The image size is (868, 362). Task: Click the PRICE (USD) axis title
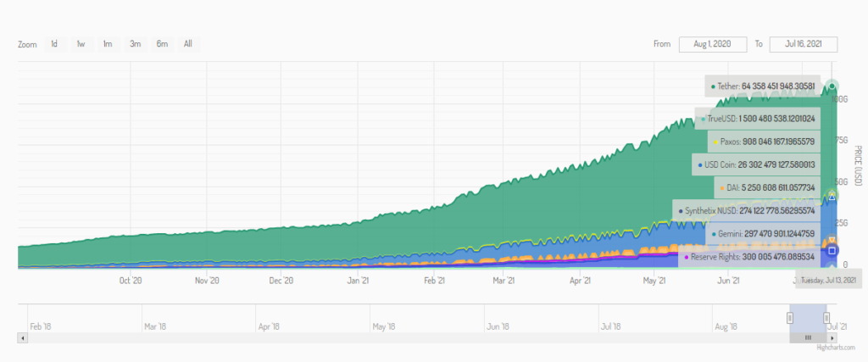click(x=858, y=165)
